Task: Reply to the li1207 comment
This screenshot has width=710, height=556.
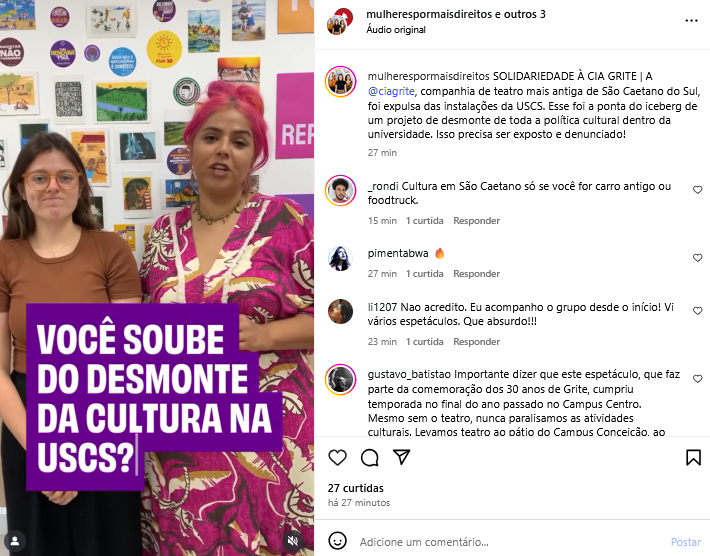Action: point(476,341)
